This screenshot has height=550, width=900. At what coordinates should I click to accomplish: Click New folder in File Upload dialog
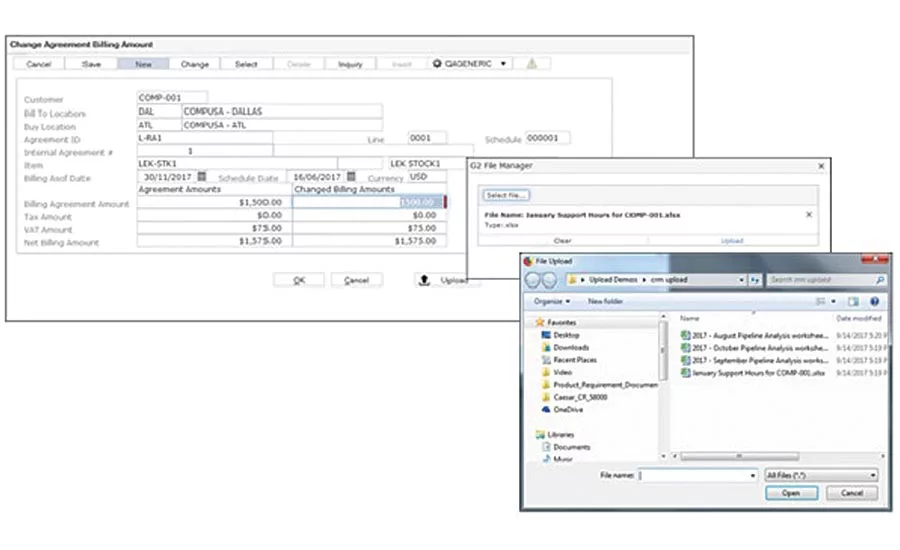[x=605, y=301]
